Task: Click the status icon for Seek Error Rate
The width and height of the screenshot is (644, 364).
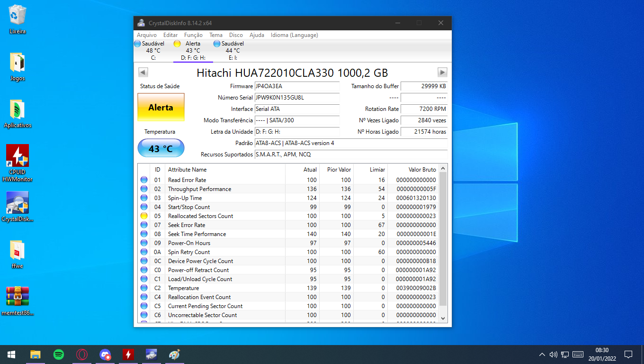Action: [x=144, y=225]
